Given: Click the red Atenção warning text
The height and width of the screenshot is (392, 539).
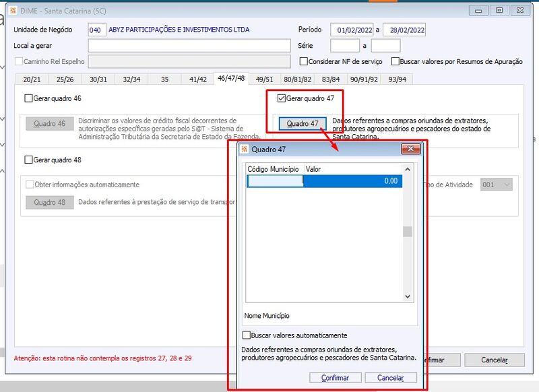Looking at the screenshot, I should click(103, 358).
